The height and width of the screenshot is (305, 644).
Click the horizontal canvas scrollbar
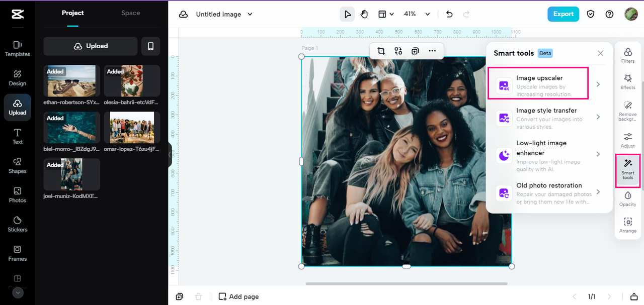tap(406, 284)
